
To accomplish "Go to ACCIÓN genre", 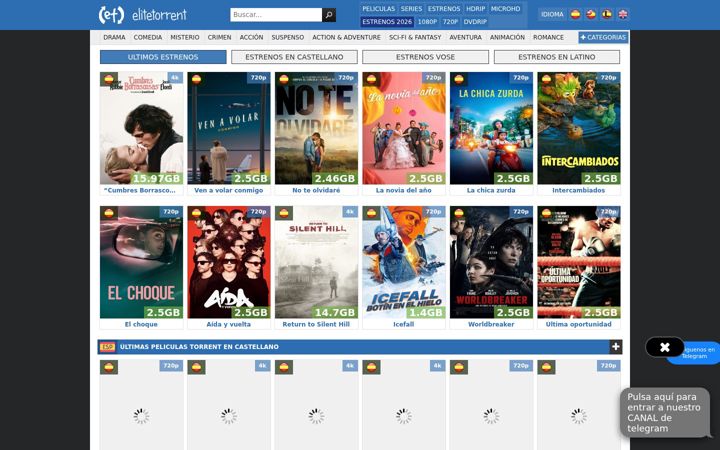I will click(x=252, y=37).
